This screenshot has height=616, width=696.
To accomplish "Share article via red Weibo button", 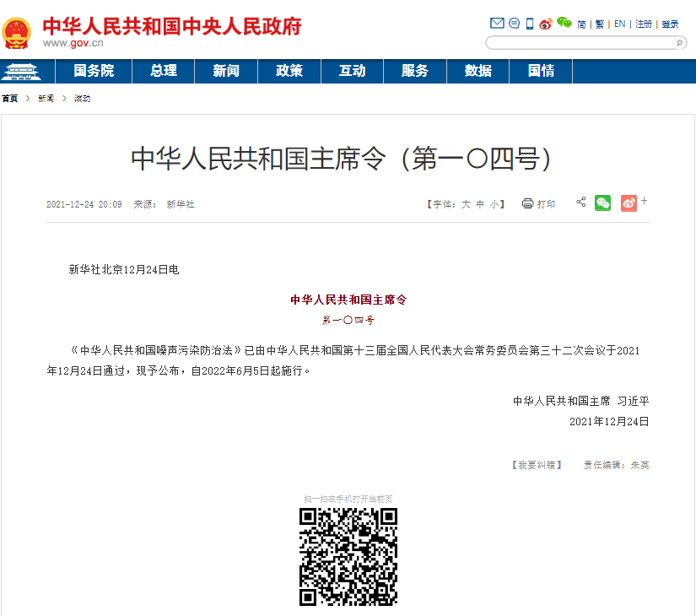I will (x=629, y=203).
